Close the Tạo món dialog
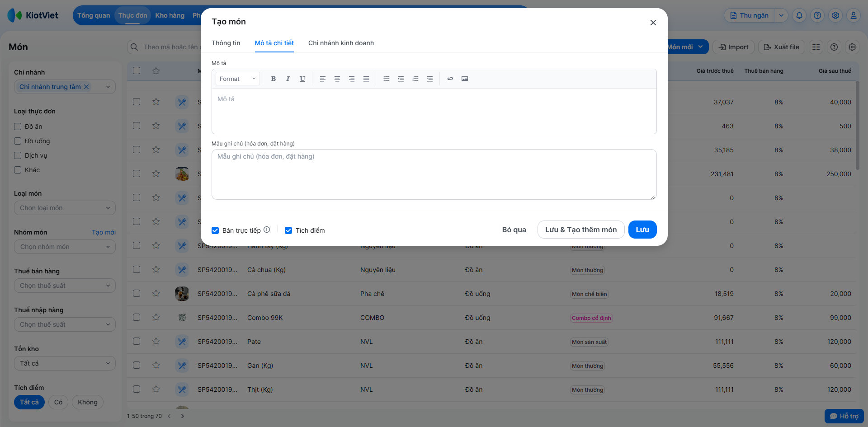This screenshot has height=427, width=868. pos(653,23)
